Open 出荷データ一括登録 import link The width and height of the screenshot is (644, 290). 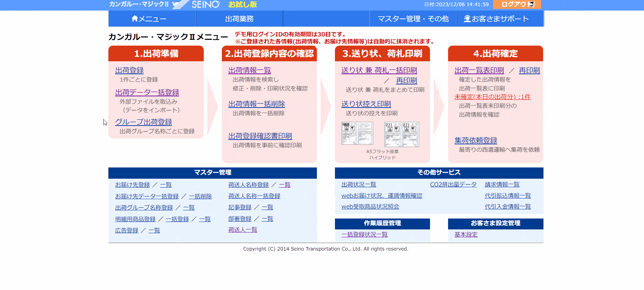[147, 92]
